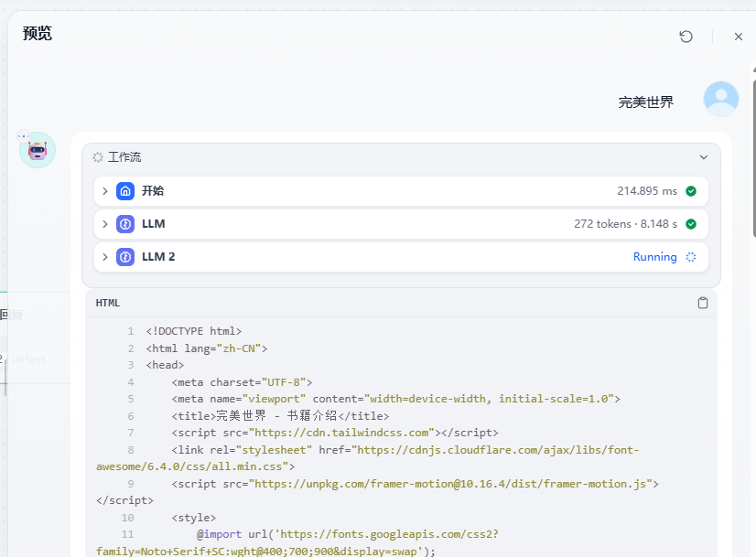The image size is (756, 557).
Task: Click the 预览 panel title
Action: (38, 33)
